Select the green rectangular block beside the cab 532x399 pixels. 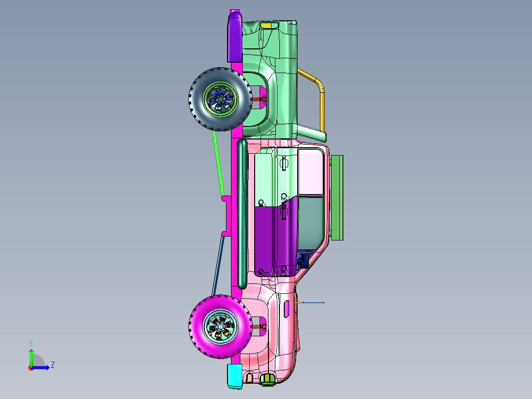337,198
